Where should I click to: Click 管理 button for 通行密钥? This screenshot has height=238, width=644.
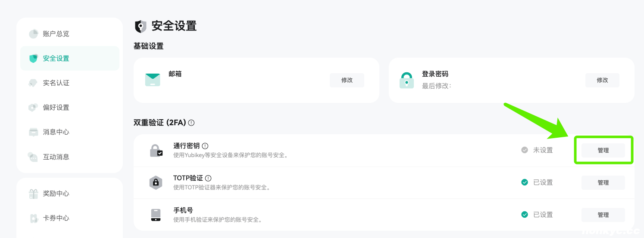tap(603, 150)
